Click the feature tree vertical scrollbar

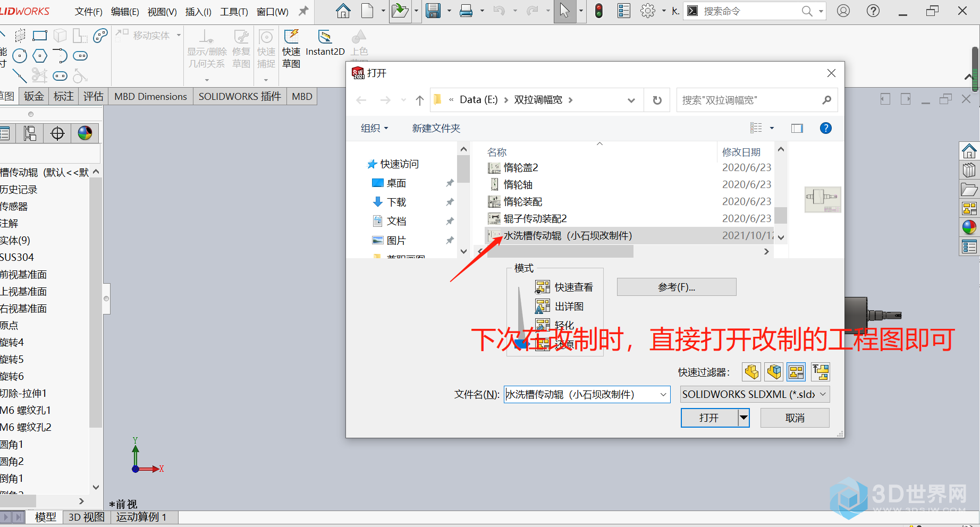pyautogui.click(x=96, y=303)
